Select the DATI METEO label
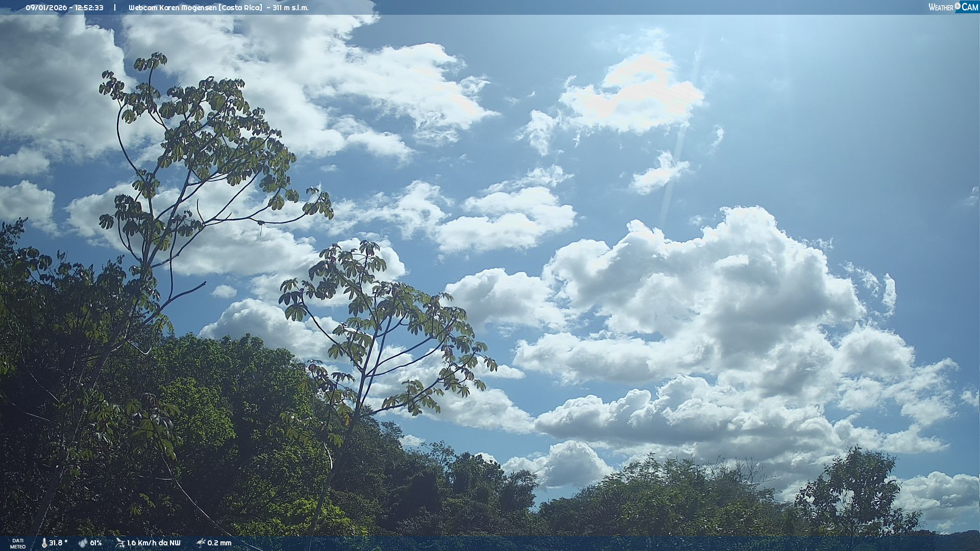This screenshot has width=980, height=551. (x=18, y=543)
